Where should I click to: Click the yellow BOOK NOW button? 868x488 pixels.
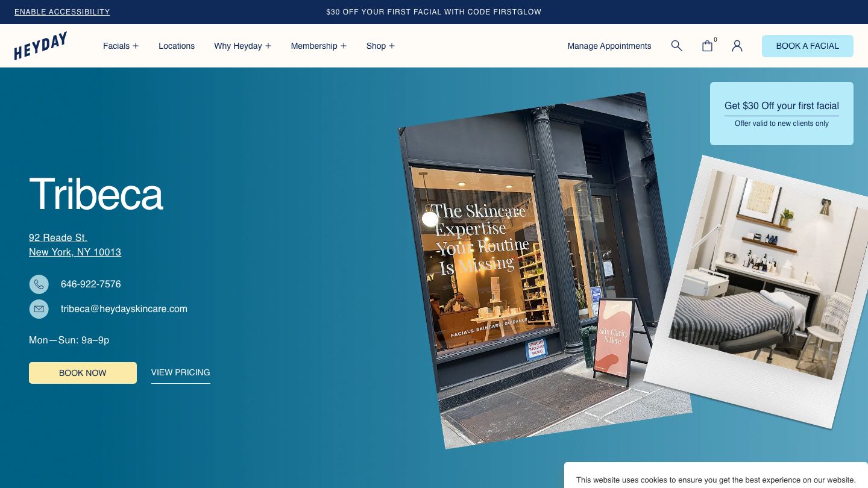tap(83, 373)
